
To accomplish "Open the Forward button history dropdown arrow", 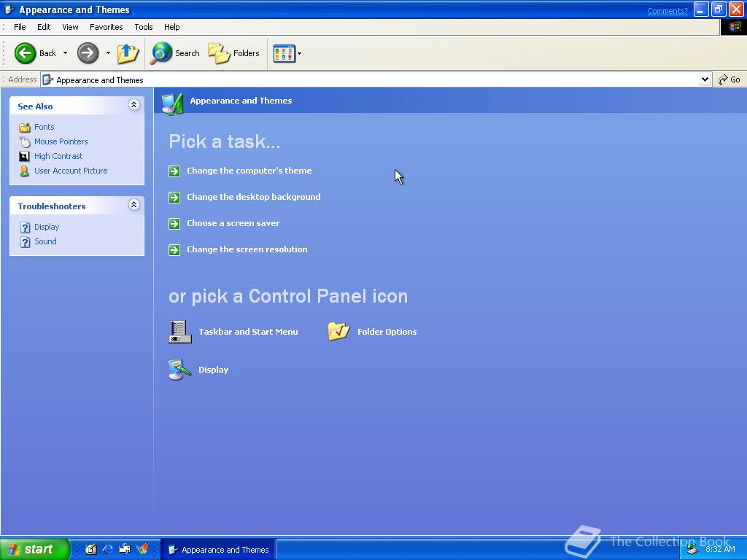I will (108, 52).
